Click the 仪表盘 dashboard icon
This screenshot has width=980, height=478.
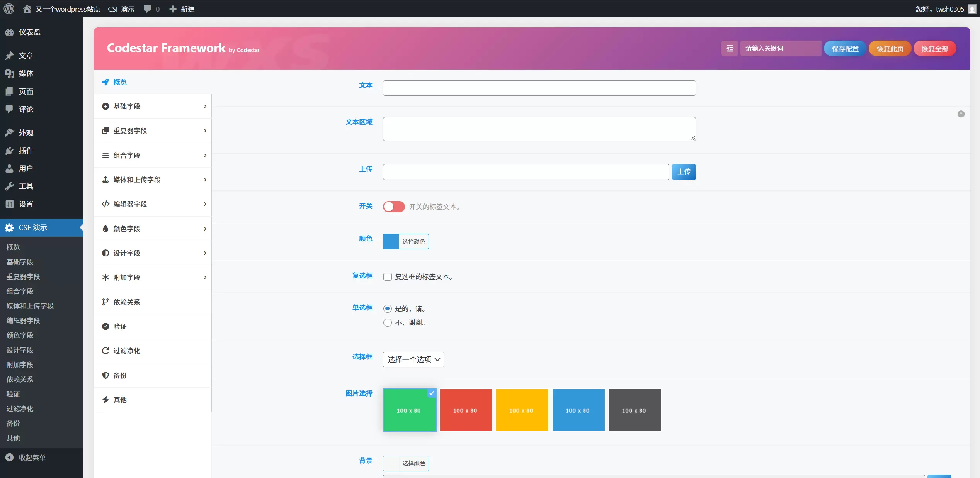[10, 32]
